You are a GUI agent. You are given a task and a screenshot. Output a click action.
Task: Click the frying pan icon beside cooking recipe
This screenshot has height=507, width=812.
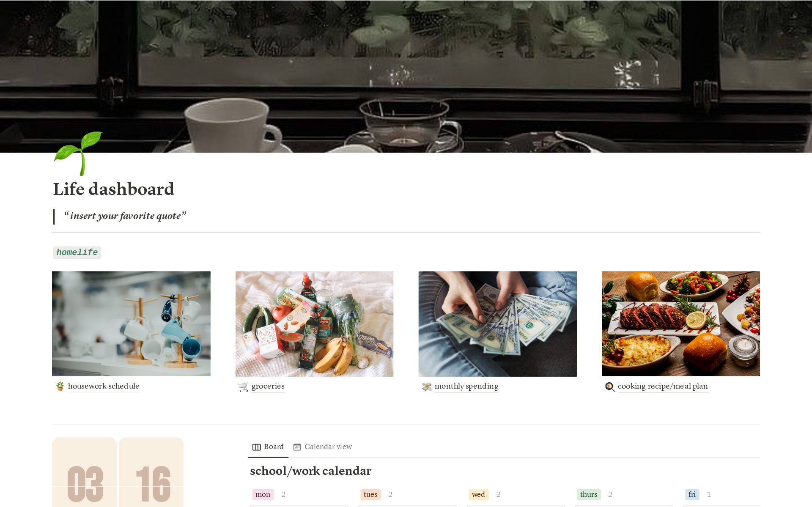(610, 386)
